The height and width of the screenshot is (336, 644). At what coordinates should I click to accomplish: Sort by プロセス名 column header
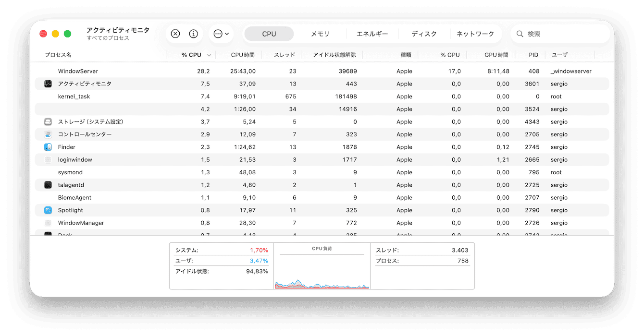(x=58, y=55)
